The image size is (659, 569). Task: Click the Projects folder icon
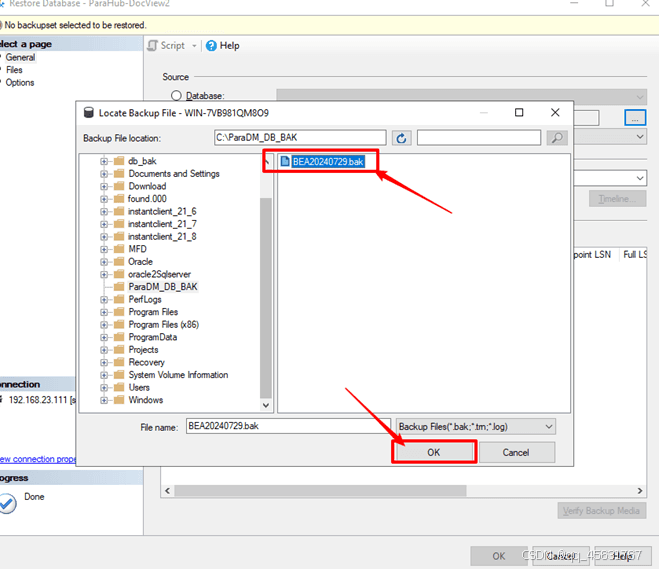point(119,350)
